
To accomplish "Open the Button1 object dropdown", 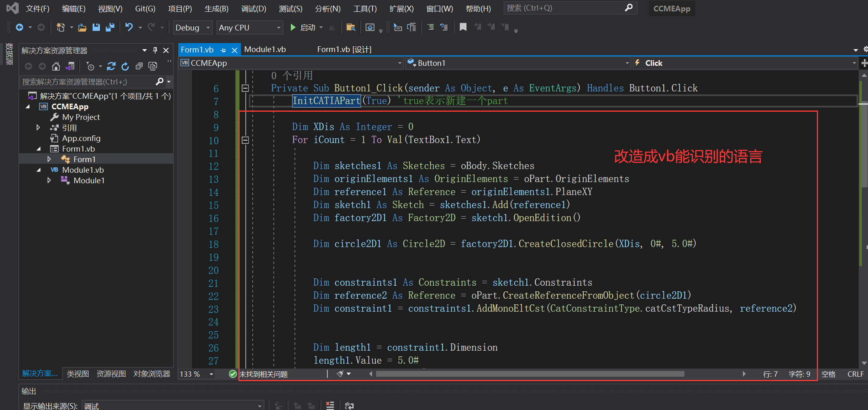I will point(518,63).
